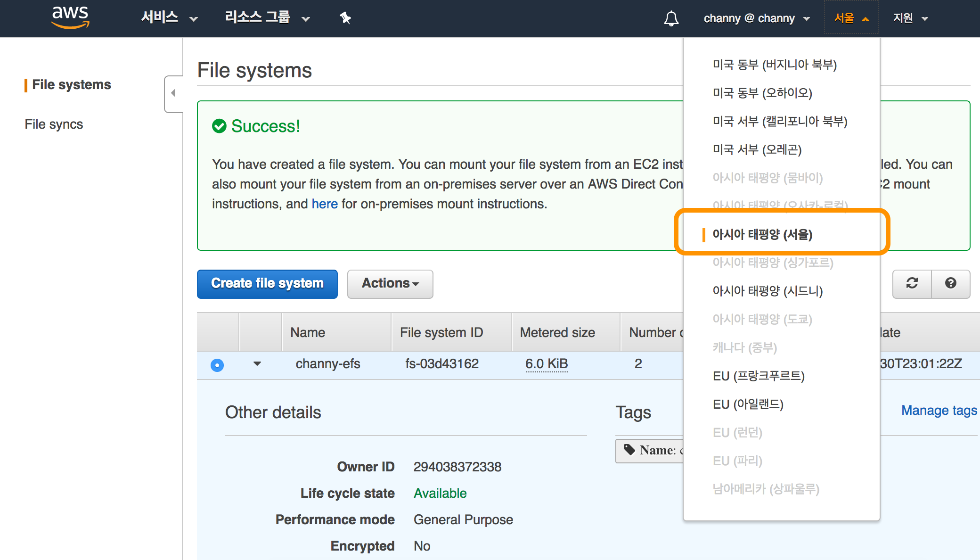
Task: Open the Actions dropdown
Action: coord(390,283)
